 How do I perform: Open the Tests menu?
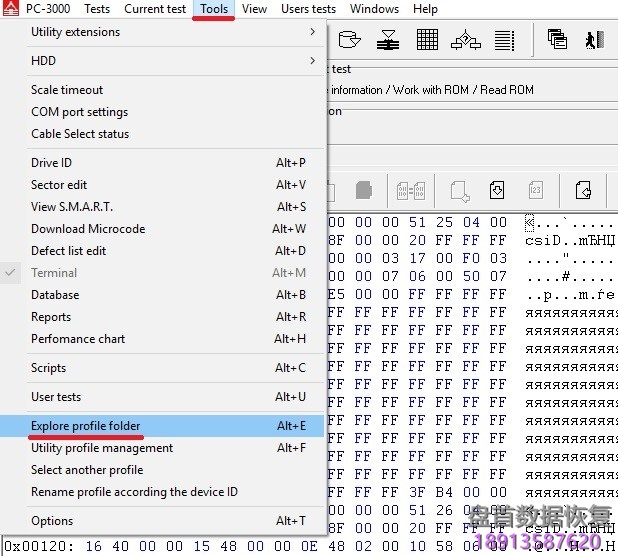point(97,9)
